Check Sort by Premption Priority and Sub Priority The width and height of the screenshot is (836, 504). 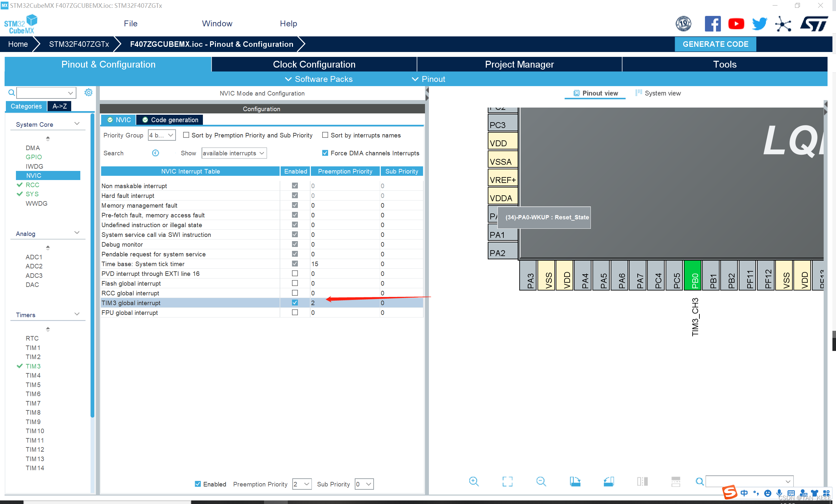[186, 135]
